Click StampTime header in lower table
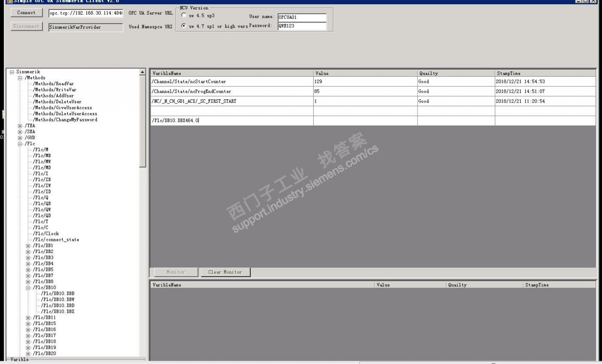 click(559, 285)
